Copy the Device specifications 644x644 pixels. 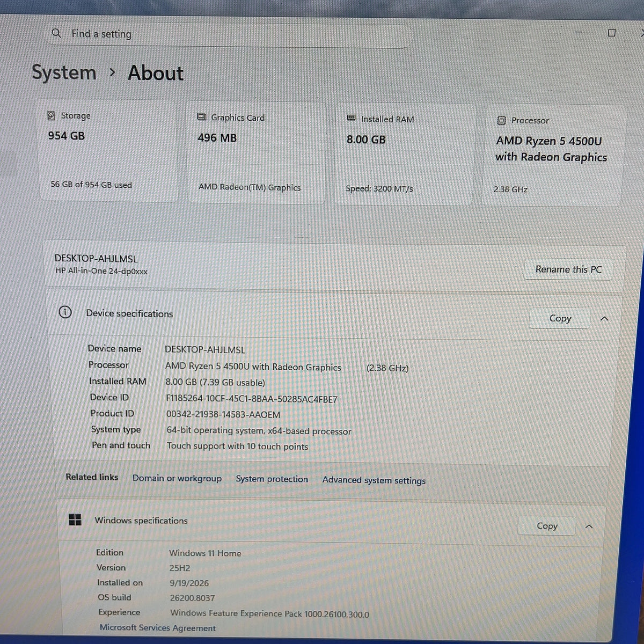[x=560, y=318]
